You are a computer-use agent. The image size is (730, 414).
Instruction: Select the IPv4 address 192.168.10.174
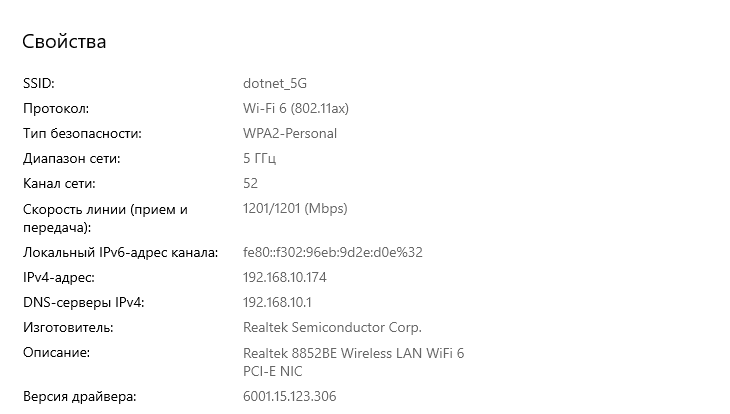pos(285,277)
